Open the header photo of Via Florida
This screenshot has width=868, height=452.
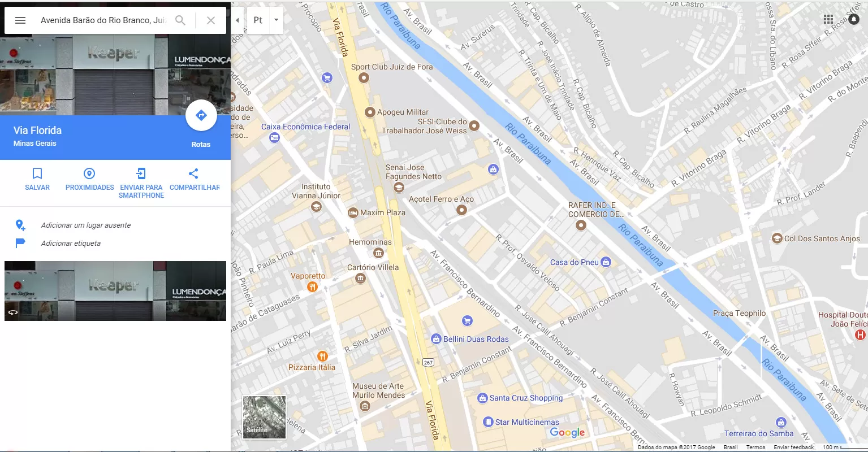pyautogui.click(x=115, y=75)
